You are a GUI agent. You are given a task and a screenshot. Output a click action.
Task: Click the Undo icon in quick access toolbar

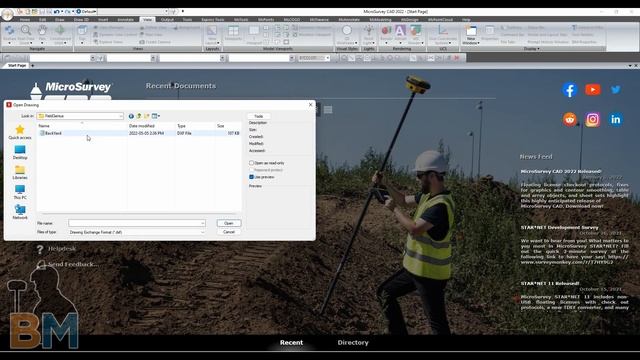56,11
